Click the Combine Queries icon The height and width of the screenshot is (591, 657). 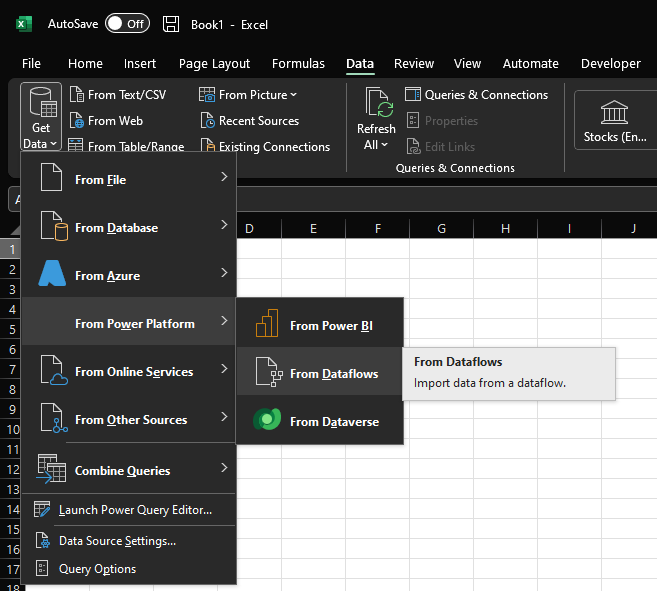point(51,469)
